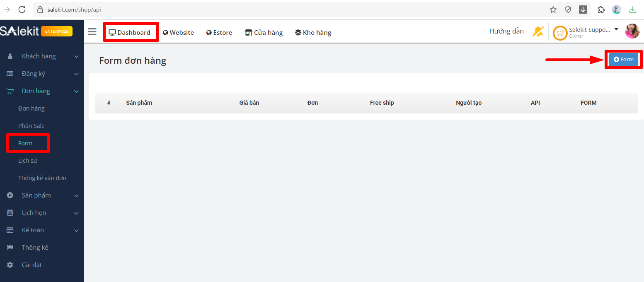
Task: Open the Kho hàng tab
Action: [313, 32]
